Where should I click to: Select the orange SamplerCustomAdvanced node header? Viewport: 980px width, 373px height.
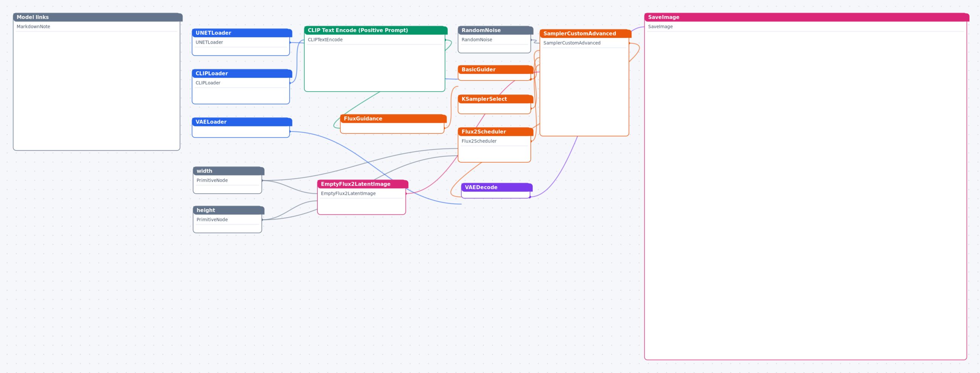585,34
